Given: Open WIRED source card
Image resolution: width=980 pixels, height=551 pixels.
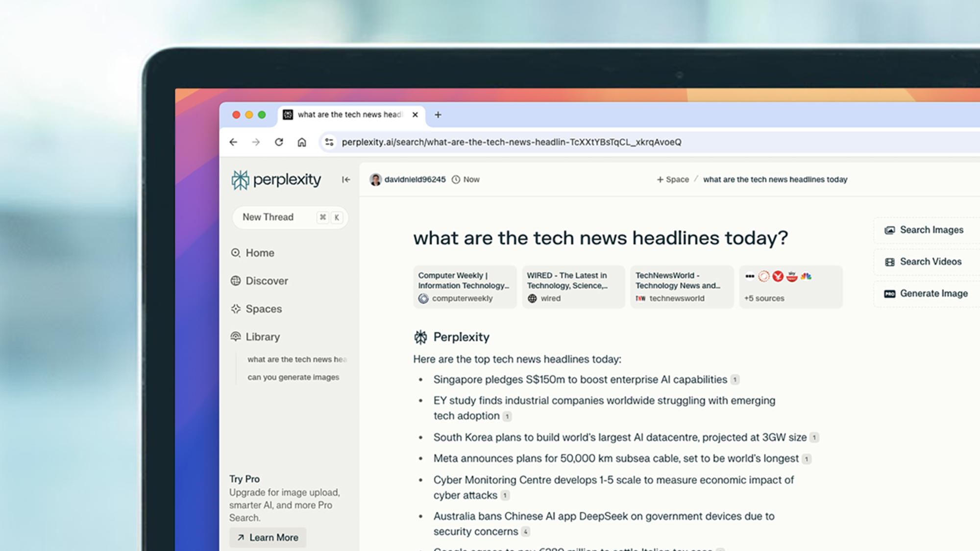Looking at the screenshot, I should tap(573, 287).
